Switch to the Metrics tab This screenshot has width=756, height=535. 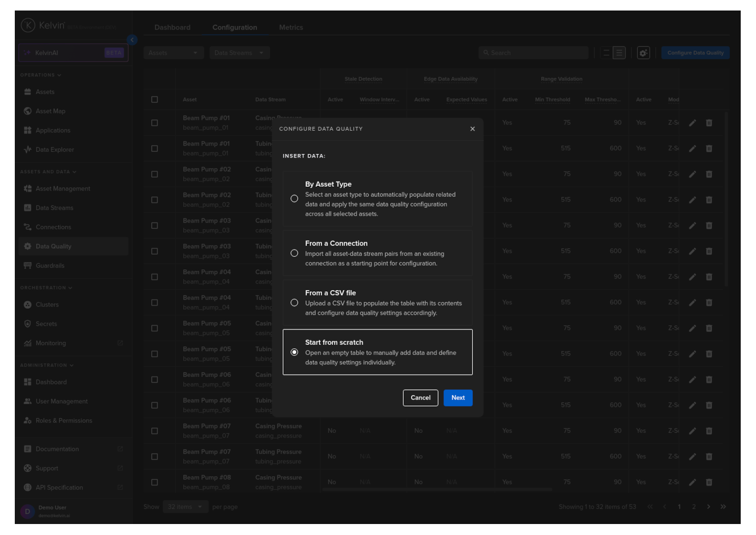point(291,28)
